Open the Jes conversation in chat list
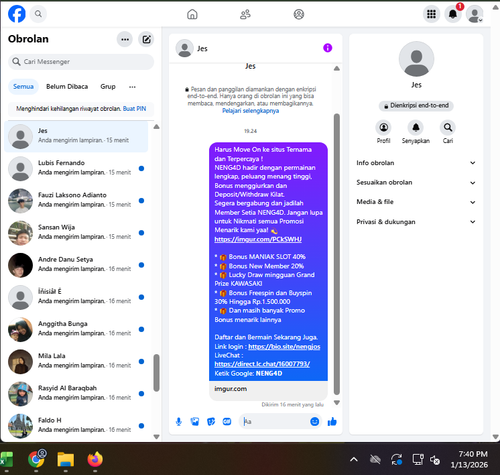Screen dimensions: 500x475 [76, 137]
